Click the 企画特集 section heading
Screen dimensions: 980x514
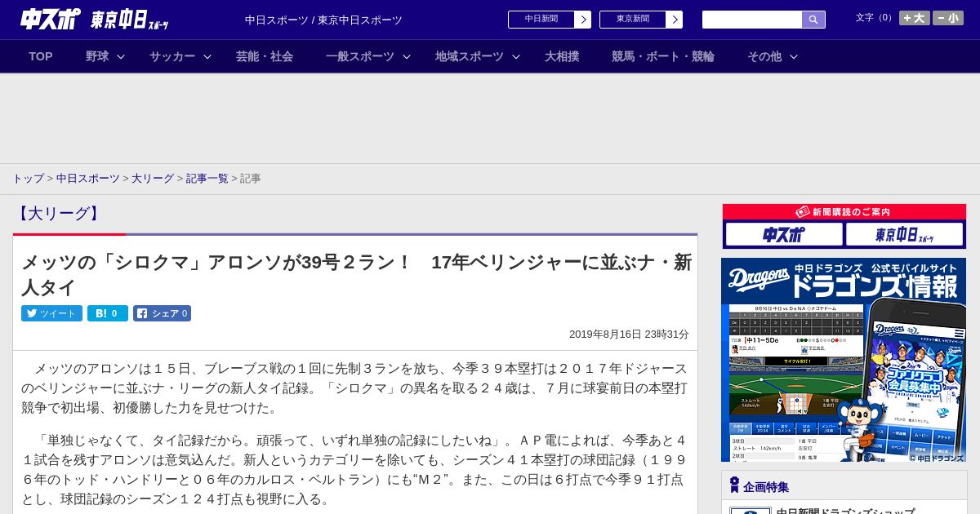pyautogui.click(x=766, y=487)
